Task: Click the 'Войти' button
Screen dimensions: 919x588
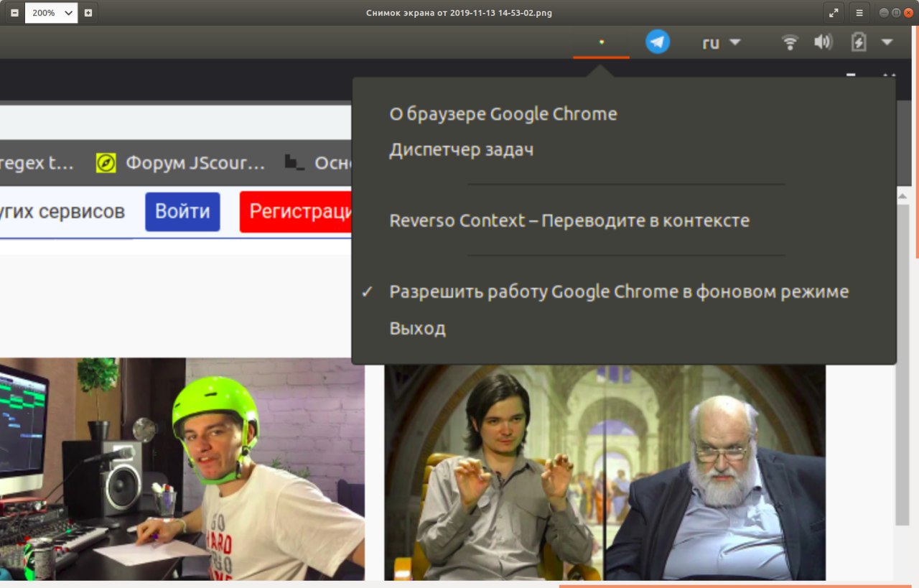Action: click(182, 211)
